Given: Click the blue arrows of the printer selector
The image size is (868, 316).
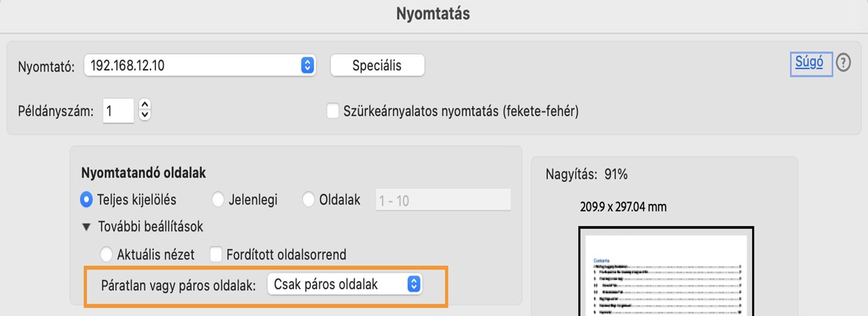Looking at the screenshot, I should (308, 65).
